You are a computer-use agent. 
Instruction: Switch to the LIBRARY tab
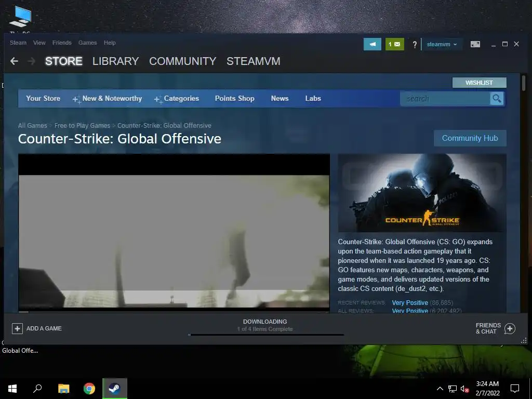pos(115,61)
